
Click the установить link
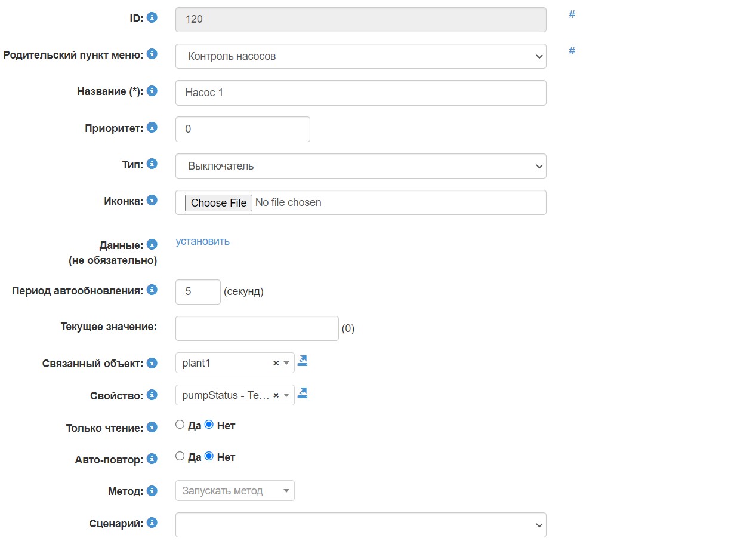pos(202,241)
